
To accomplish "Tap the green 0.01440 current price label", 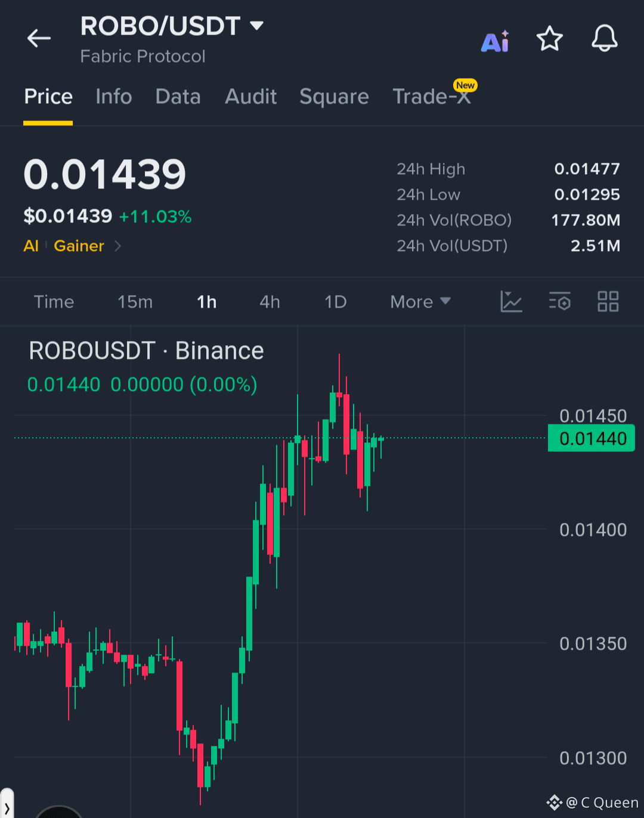I will pyautogui.click(x=592, y=438).
